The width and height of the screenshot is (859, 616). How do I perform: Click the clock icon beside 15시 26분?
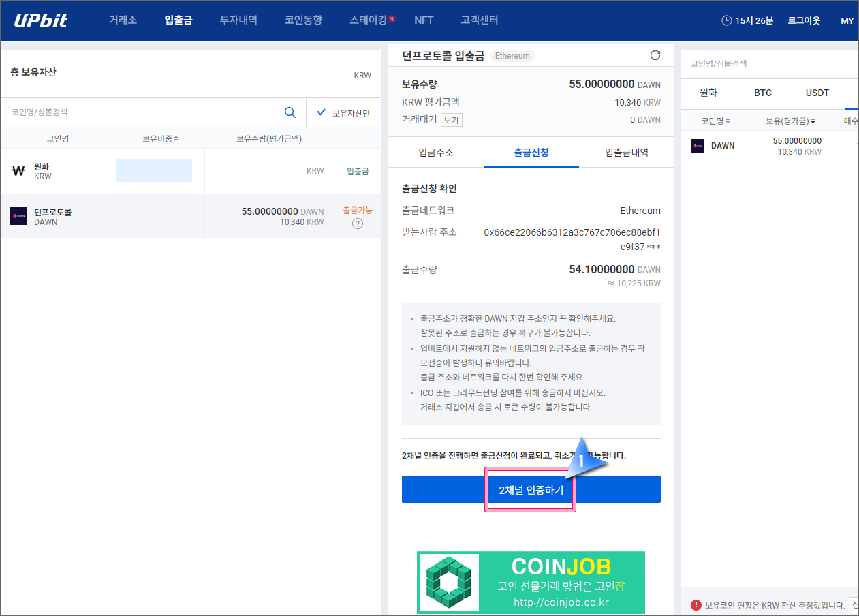(727, 20)
